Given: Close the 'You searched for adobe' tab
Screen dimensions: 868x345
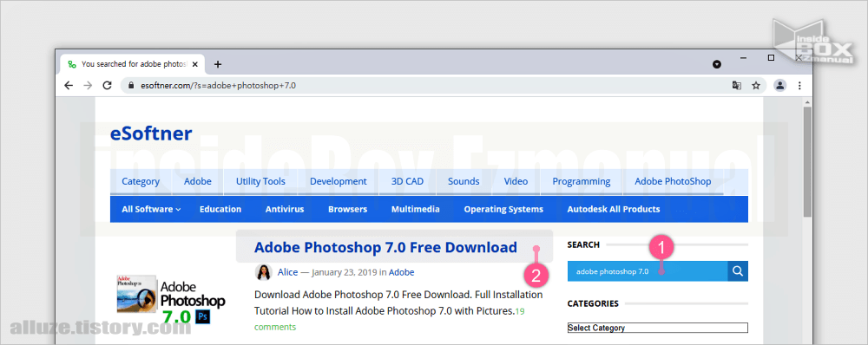Looking at the screenshot, I should (194, 64).
